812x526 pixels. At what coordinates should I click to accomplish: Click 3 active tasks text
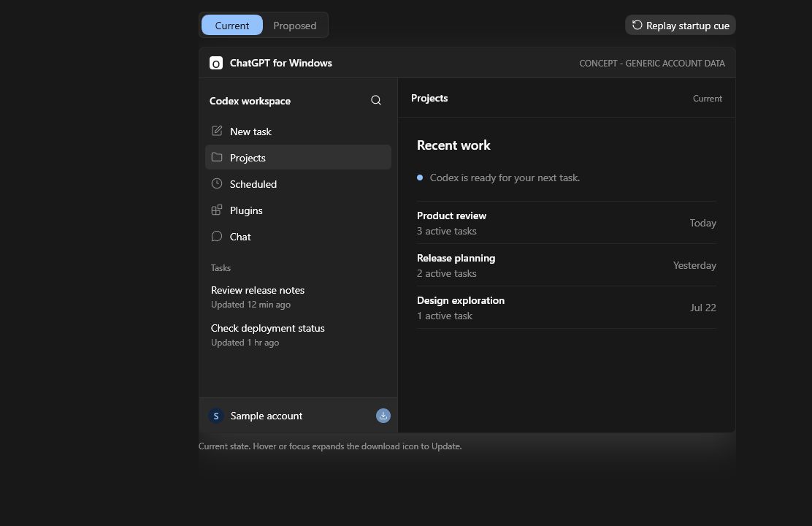click(x=446, y=231)
